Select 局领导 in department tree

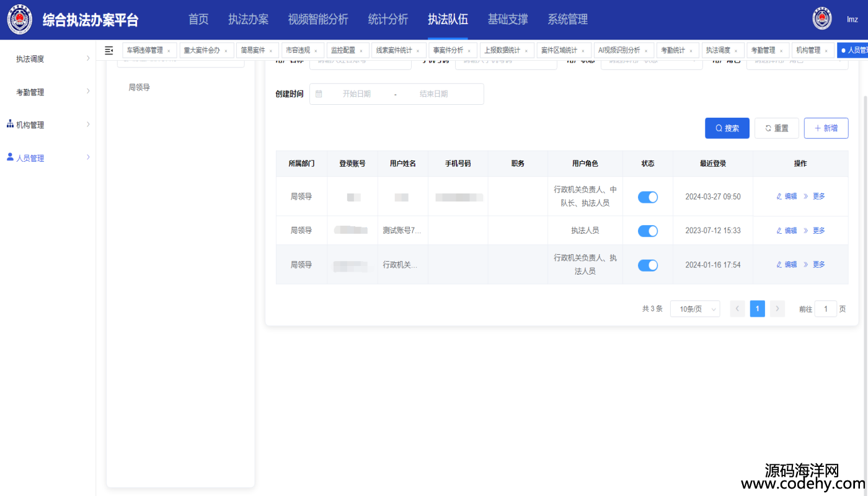pos(139,87)
